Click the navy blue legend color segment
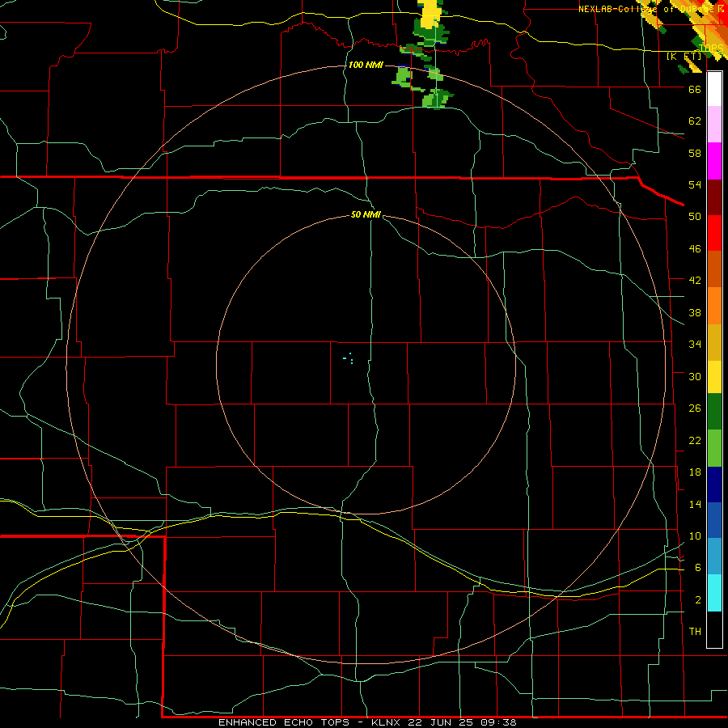The width and height of the screenshot is (728, 728). (714, 485)
